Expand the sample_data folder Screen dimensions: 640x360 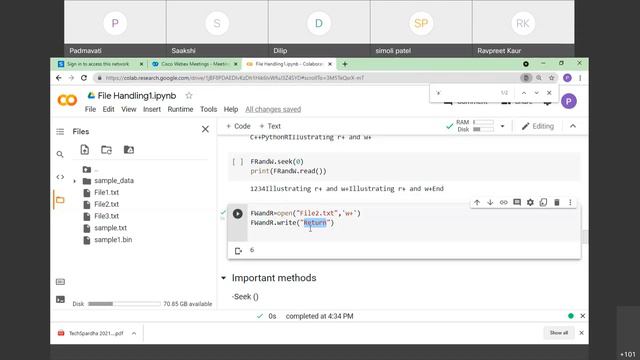click(75, 181)
